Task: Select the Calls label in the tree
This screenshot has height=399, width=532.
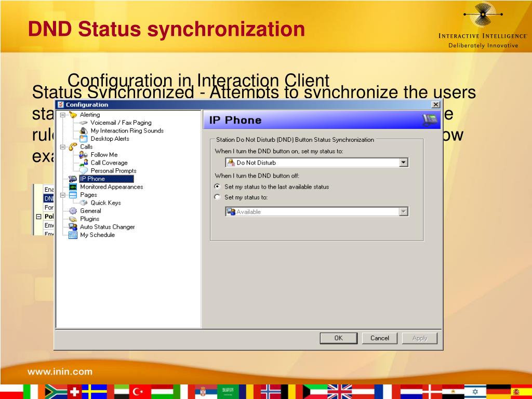Action: click(x=86, y=147)
